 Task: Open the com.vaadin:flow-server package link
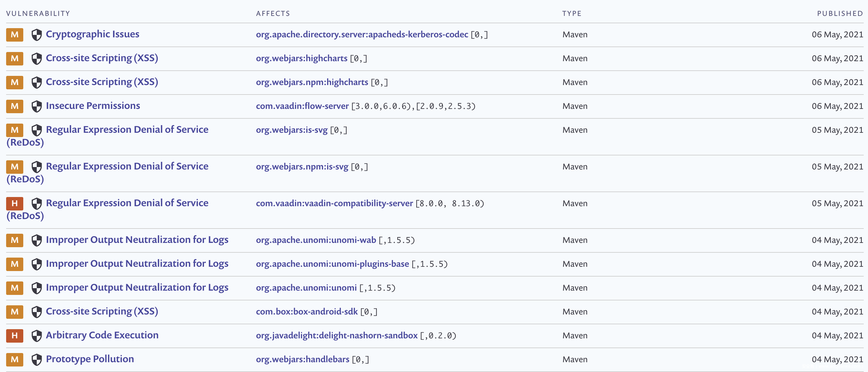click(x=302, y=106)
